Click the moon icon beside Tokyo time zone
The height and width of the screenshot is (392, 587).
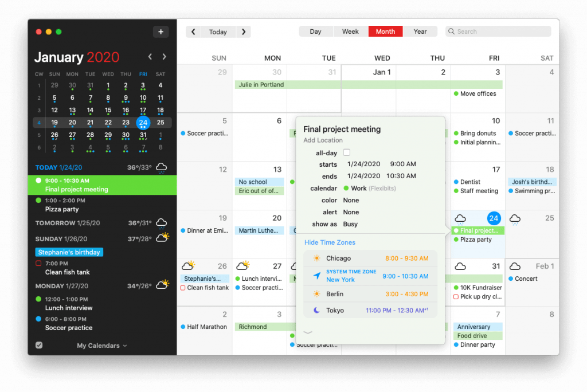[x=317, y=309]
